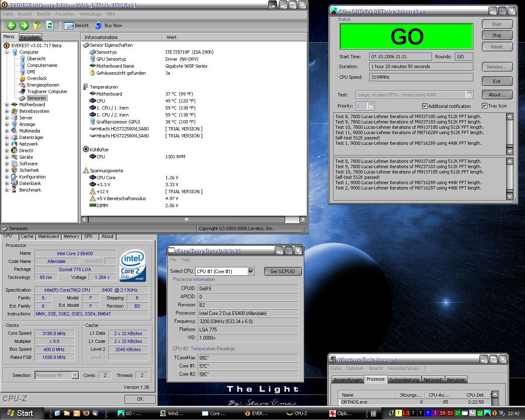Click EVEREST horizontal scrollbar thumb
The width and height of the screenshot is (525, 420).
click(187, 219)
